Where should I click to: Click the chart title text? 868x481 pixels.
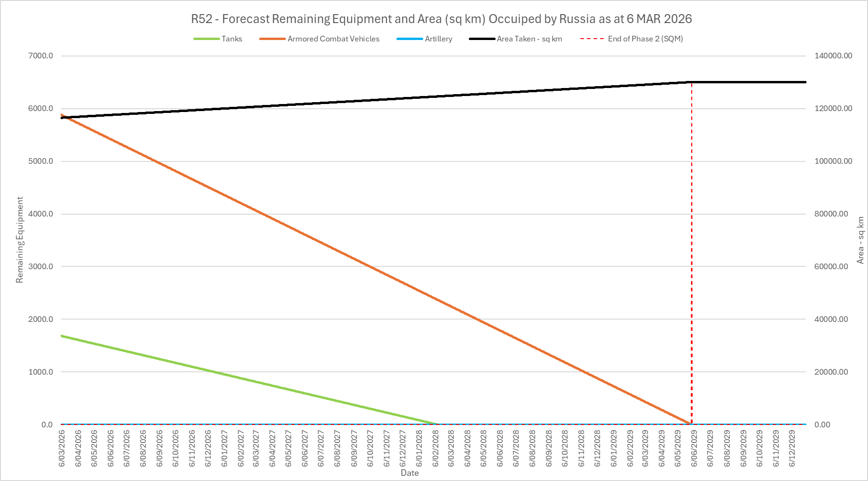[x=441, y=19]
